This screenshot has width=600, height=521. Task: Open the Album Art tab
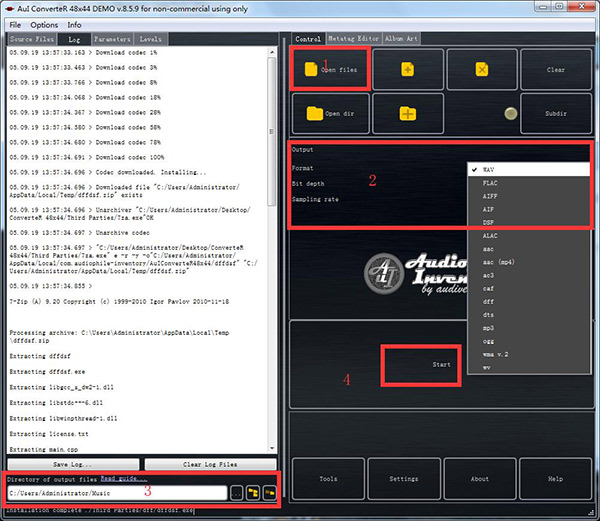pos(401,39)
